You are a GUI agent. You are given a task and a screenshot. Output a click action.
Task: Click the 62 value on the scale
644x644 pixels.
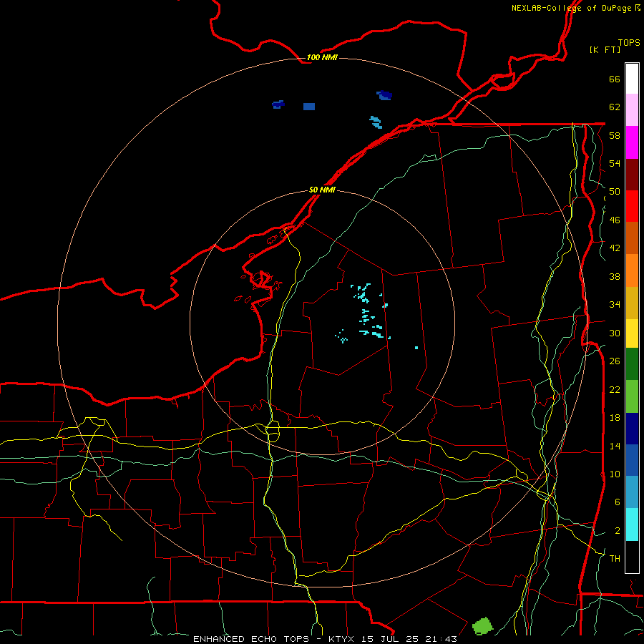(x=615, y=107)
